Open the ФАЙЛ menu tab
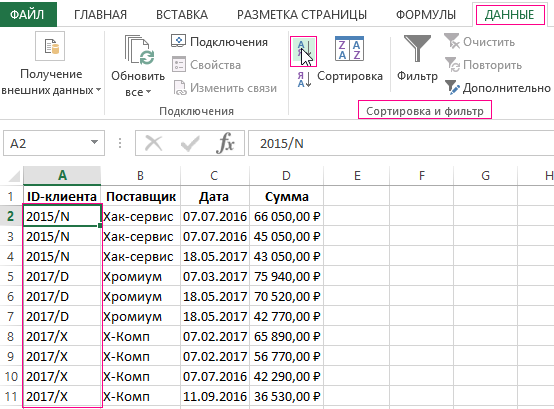The width and height of the screenshot is (554, 409). 28,14
